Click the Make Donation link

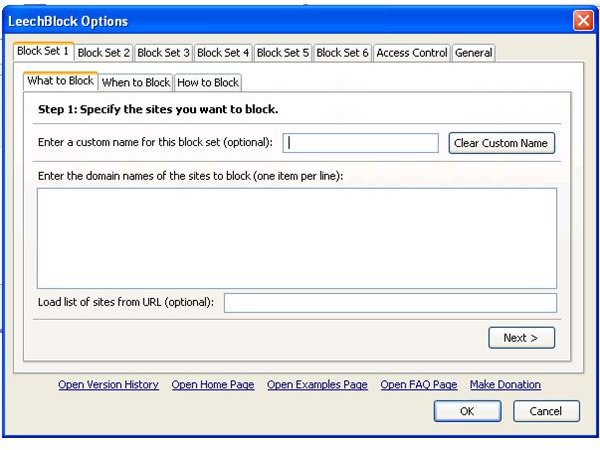coord(505,385)
